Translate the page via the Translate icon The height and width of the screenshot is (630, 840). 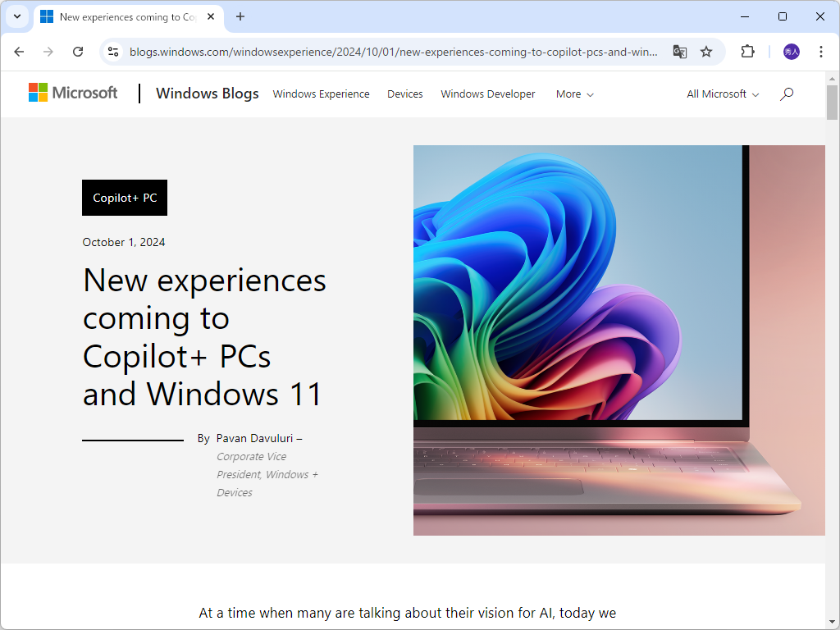[679, 51]
